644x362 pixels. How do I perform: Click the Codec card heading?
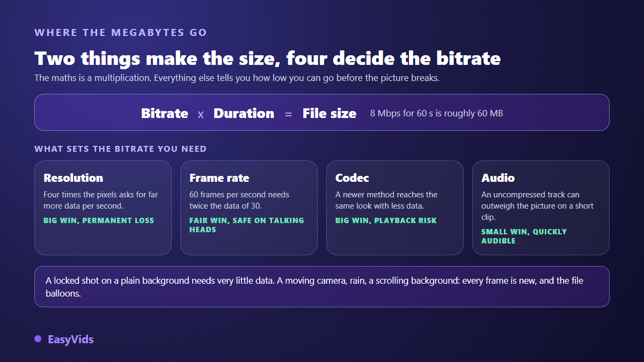point(352,178)
